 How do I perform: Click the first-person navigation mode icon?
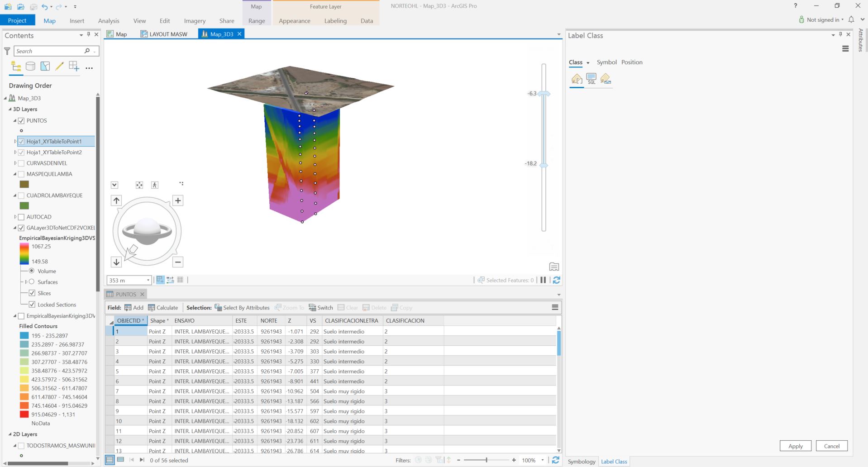(x=155, y=185)
